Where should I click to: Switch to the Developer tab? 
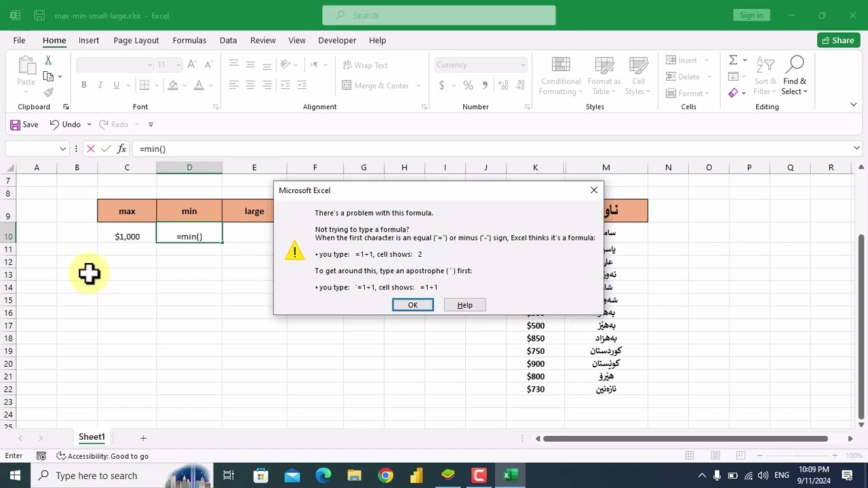[337, 41]
